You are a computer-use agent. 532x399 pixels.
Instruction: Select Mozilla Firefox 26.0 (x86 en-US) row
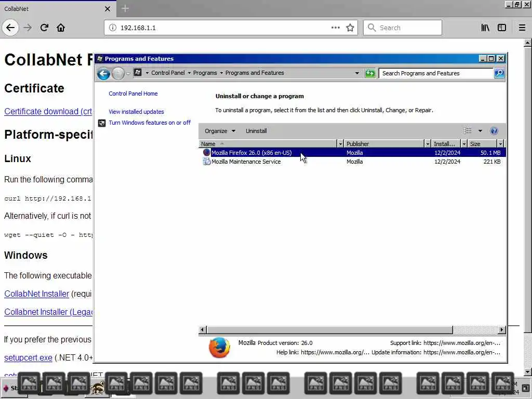352,153
